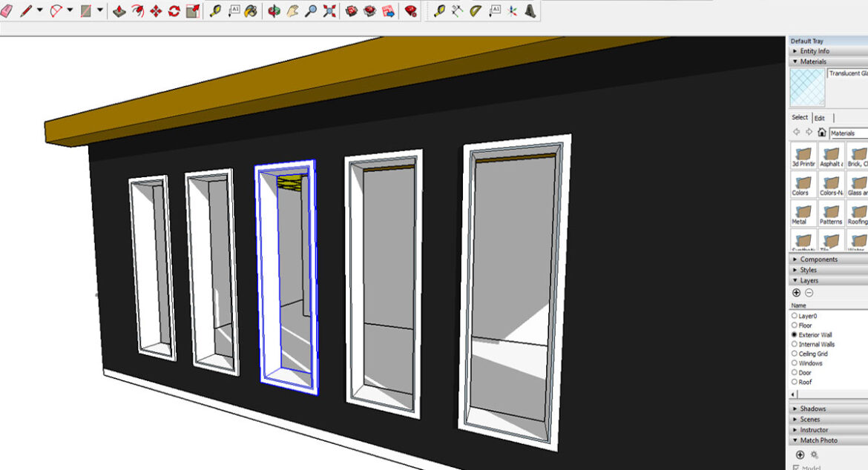Viewport: 868px width, 470px height.
Task: Add a new layer with the plus button
Action: point(795,292)
